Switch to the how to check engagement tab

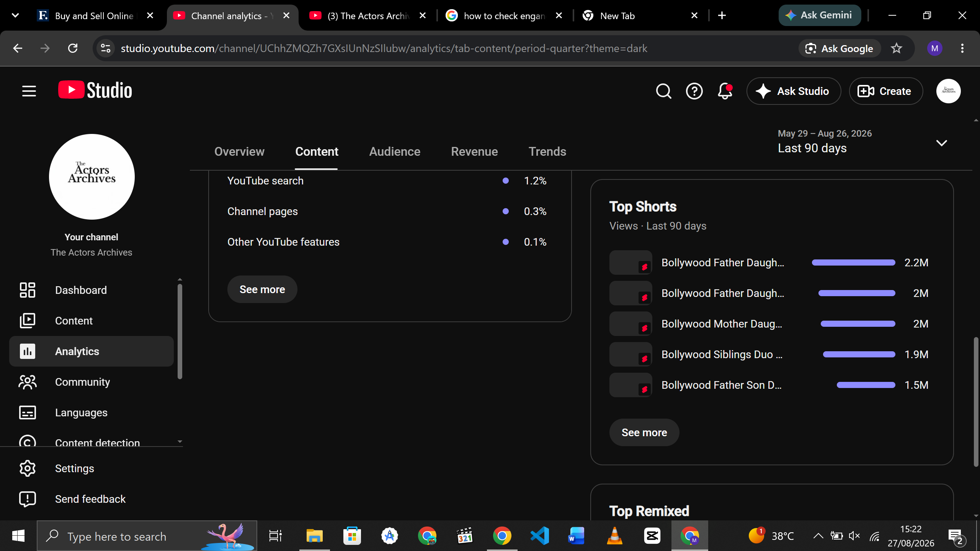tap(504, 16)
